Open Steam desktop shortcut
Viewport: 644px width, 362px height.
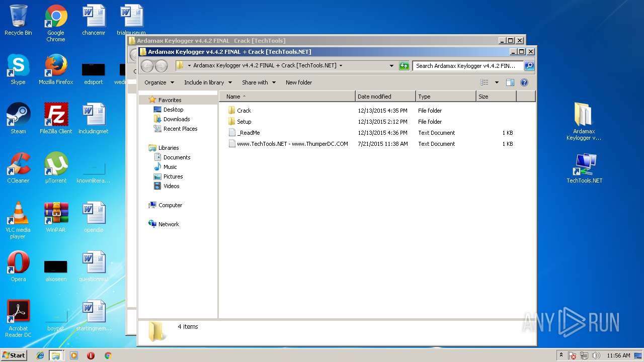click(18, 119)
